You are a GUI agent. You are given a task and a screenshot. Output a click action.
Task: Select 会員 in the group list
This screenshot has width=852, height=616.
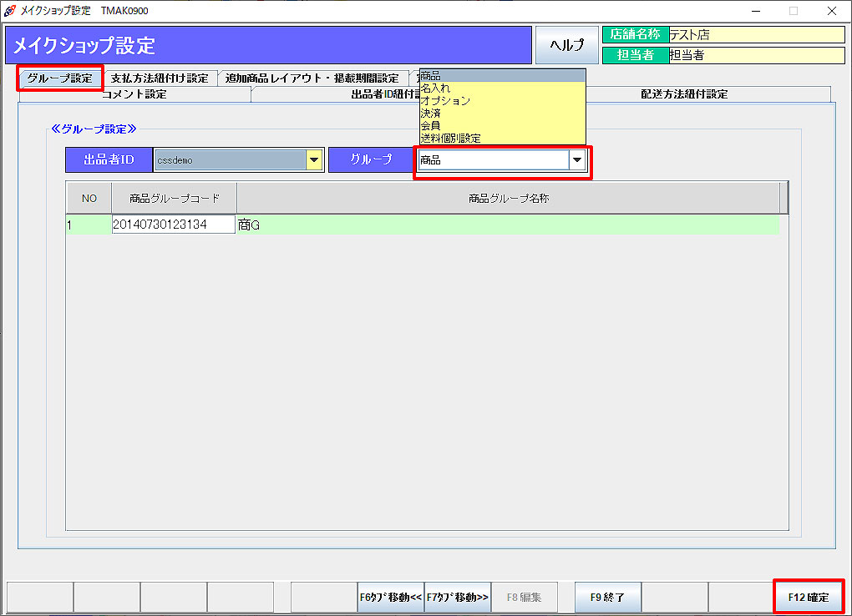point(431,126)
